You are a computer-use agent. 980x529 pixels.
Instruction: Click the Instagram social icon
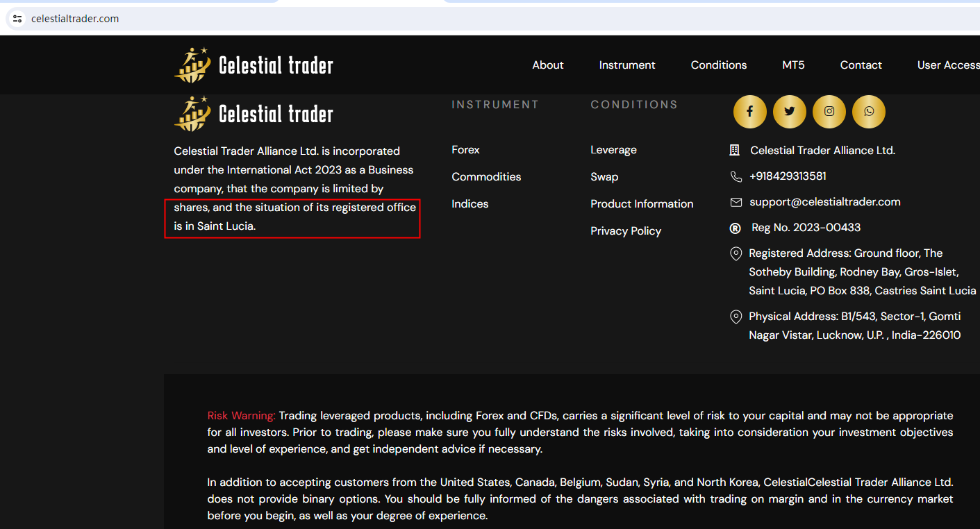click(x=829, y=112)
